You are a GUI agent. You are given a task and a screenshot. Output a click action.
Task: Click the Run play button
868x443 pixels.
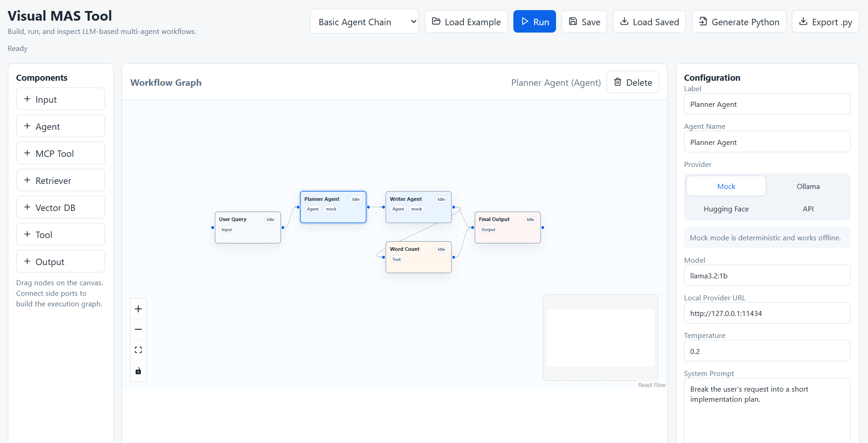coord(534,22)
